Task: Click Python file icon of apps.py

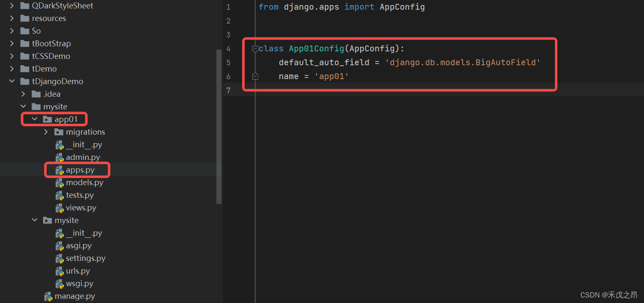Action: (59, 170)
